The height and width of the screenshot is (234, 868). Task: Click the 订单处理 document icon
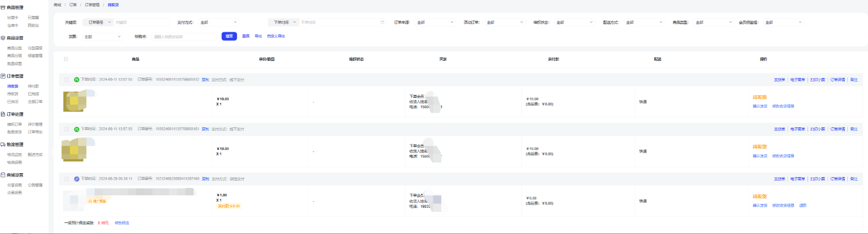point(3,114)
